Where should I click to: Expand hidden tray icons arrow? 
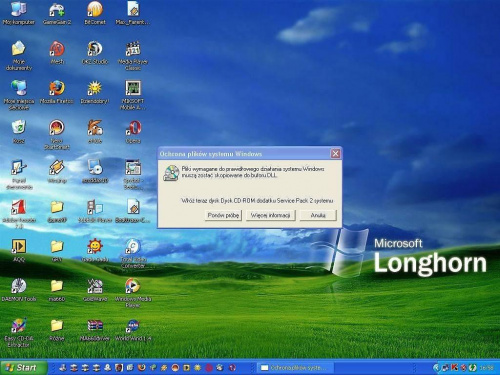436,368
